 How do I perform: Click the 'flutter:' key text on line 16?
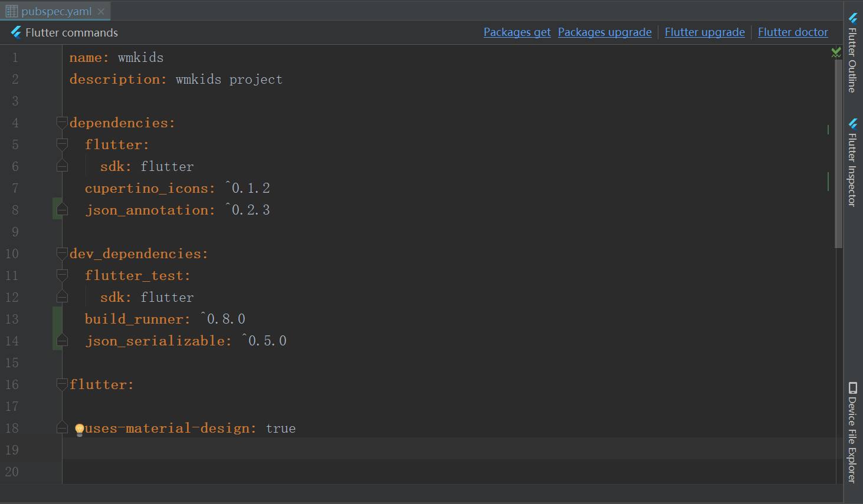point(101,384)
